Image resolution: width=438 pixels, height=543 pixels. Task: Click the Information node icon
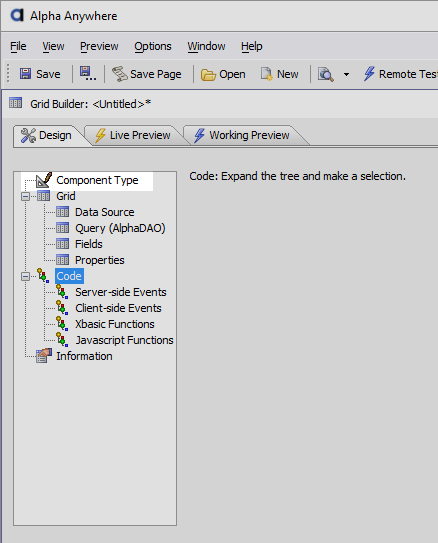pyautogui.click(x=44, y=356)
